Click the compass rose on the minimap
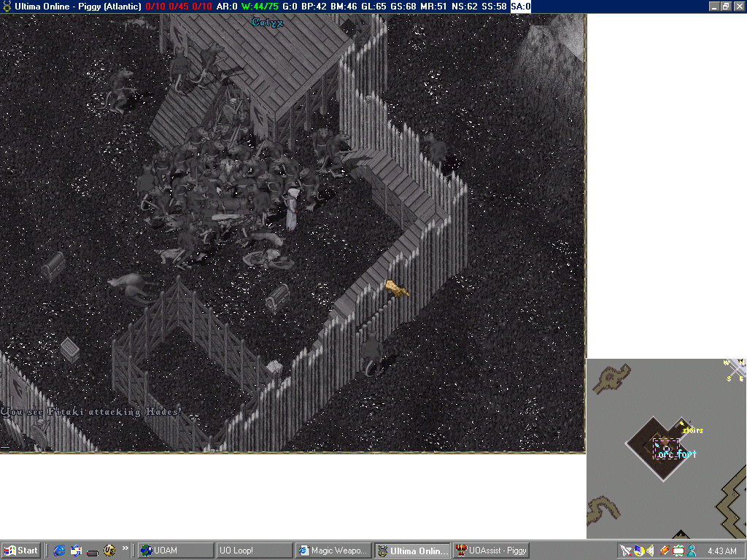This screenshot has width=747, height=560. pos(735,370)
